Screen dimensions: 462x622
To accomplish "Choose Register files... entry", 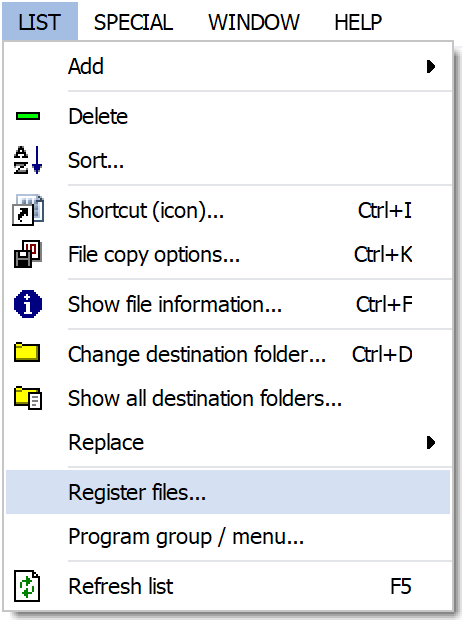I will [x=228, y=492].
